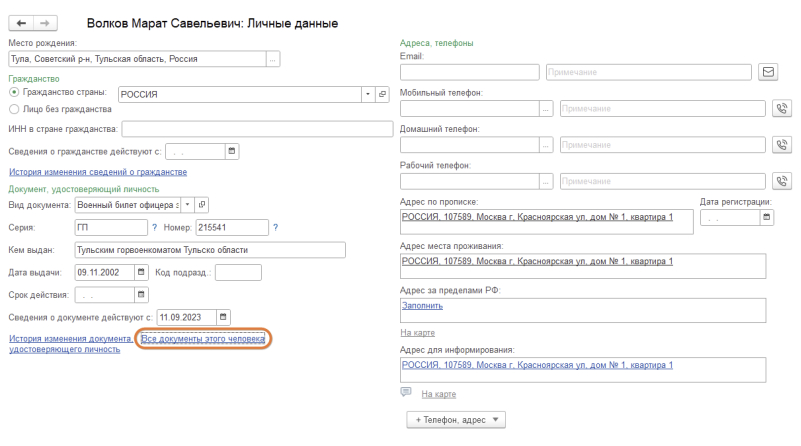Click the forward navigation arrow
Image resolution: width=801 pixels, height=446 pixels.
point(46,22)
